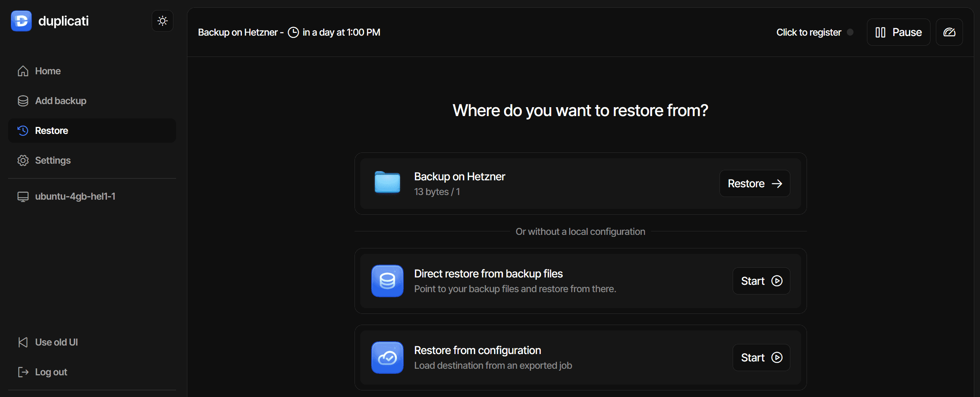Click the 'Click to register' link

click(x=809, y=33)
